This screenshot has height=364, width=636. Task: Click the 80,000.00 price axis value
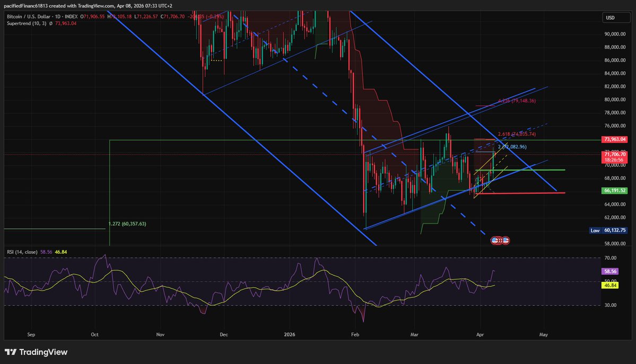click(615, 99)
